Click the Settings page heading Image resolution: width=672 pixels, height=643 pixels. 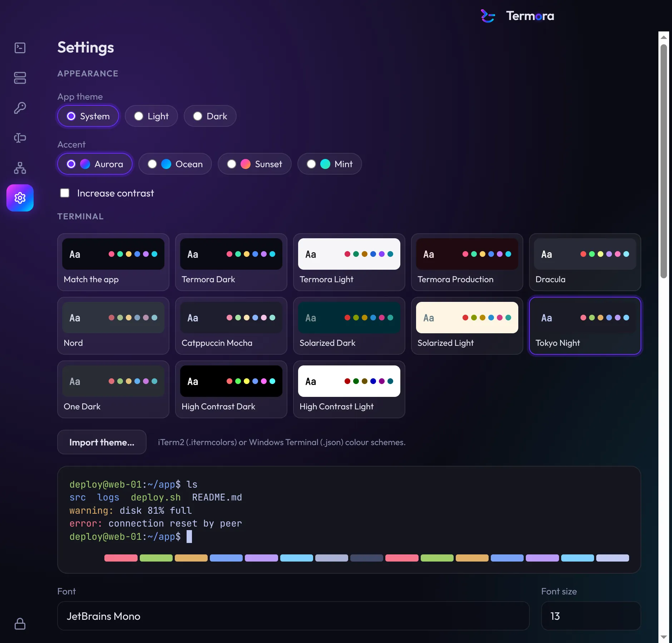click(86, 48)
